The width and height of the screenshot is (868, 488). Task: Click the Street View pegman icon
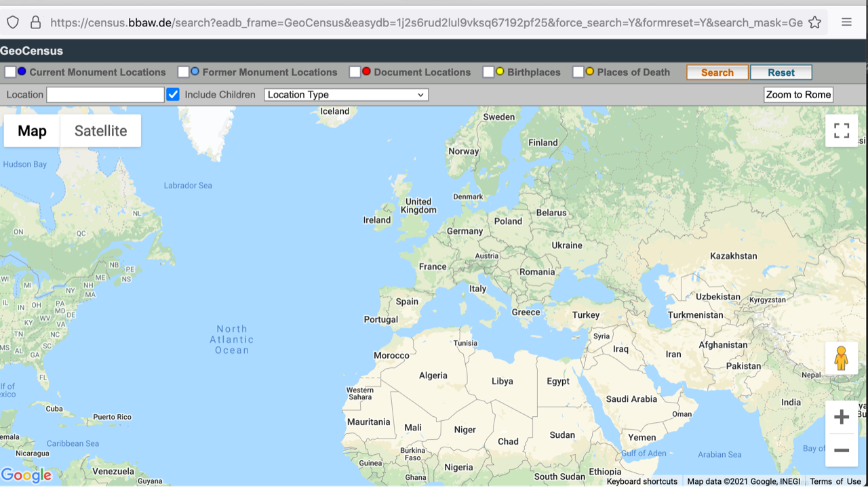coord(842,358)
